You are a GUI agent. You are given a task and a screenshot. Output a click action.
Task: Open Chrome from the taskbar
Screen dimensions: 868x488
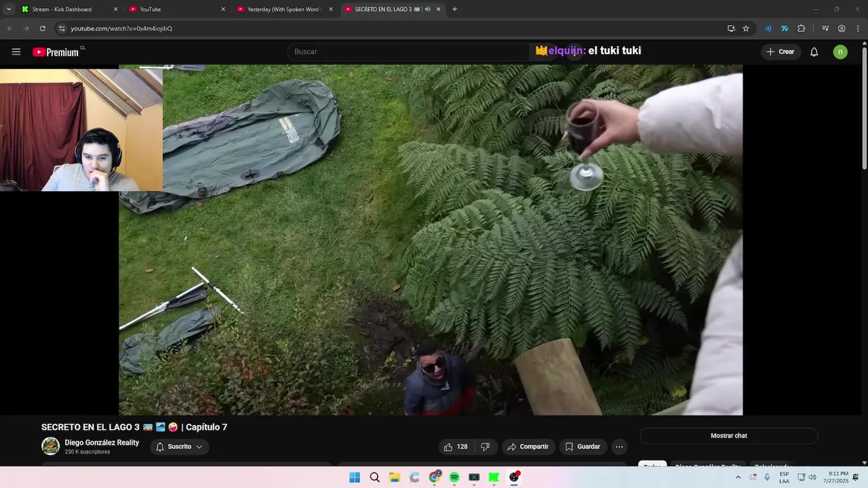[435, 477]
